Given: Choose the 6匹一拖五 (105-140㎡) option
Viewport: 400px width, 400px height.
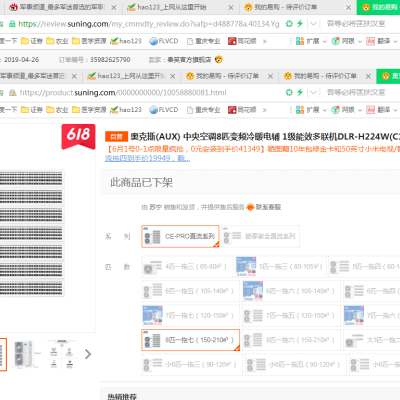Looking at the screenshot, I should click(x=190, y=291).
